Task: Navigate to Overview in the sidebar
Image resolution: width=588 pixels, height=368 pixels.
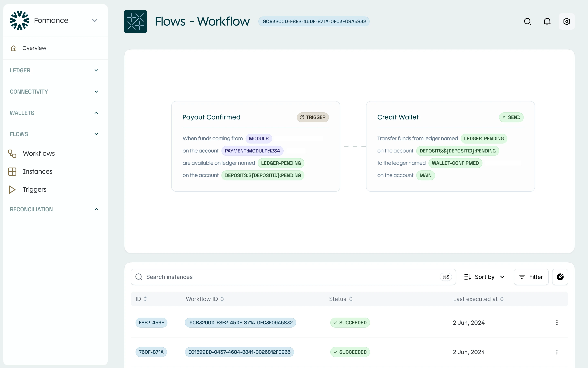Action: click(34, 48)
